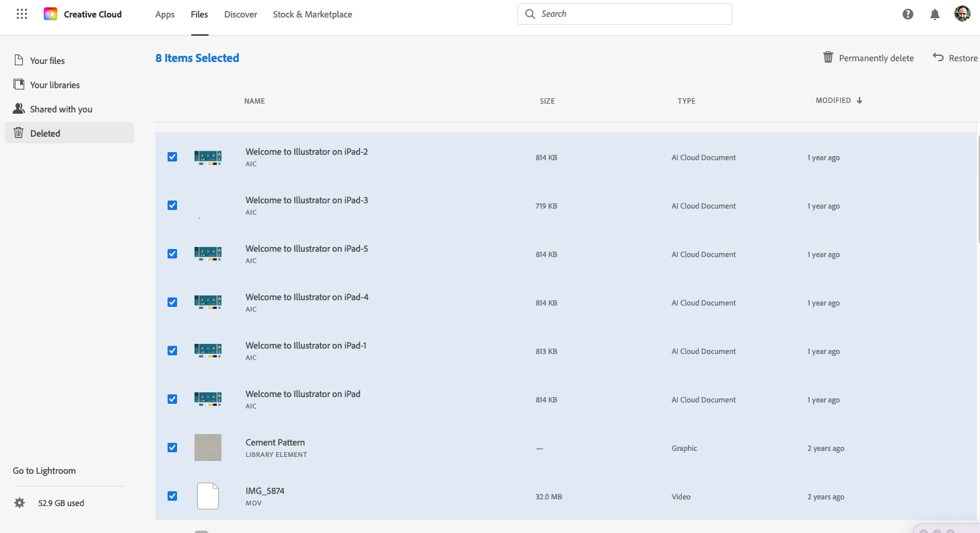Select the Deleted section
980x533 pixels.
[x=69, y=133]
